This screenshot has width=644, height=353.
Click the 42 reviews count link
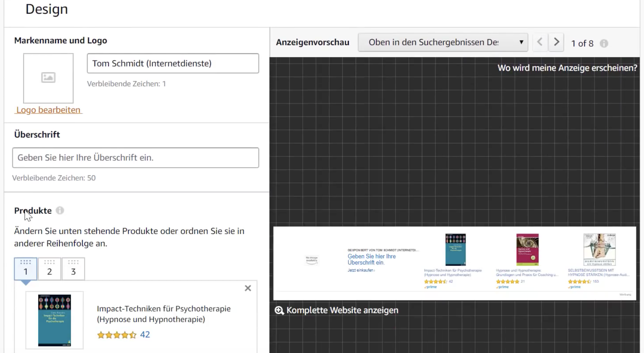(145, 334)
